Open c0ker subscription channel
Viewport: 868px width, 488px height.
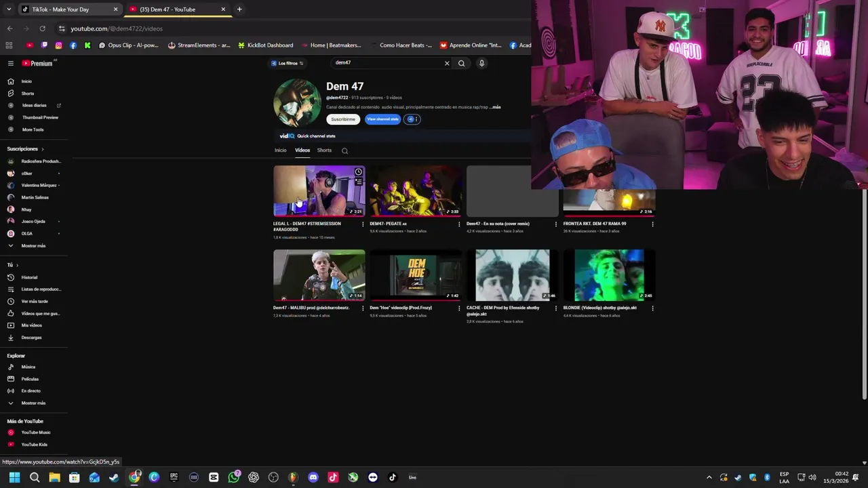pos(27,174)
